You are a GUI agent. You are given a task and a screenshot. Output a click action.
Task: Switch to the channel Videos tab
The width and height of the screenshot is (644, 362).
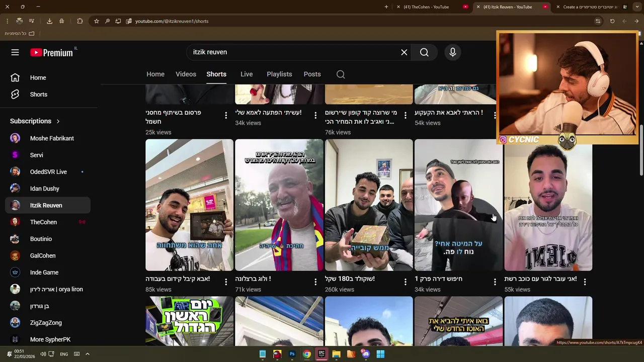[186, 74]
